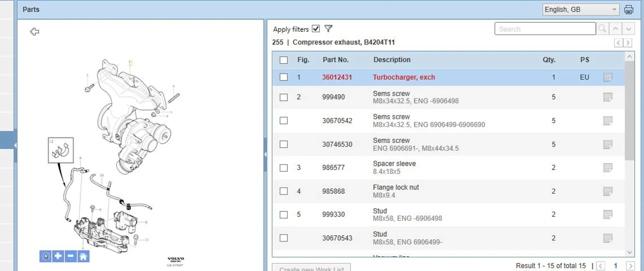Reset diagram view with home button
The width and height of the screenshot is (644, 271).
click(x=83, y=256)
